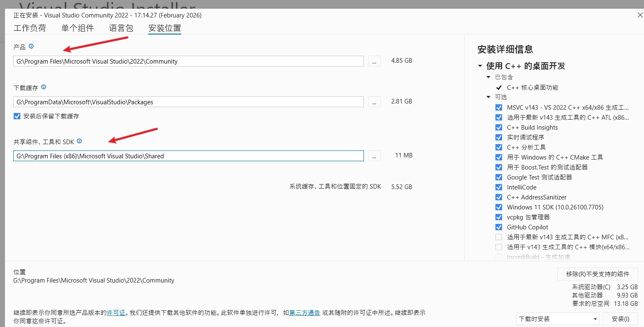Viewport: 644px width, 327px height.
Task: Uncheck Boost.Test 测试适配器
Action: pyautogui.click(x=499, y=167)
